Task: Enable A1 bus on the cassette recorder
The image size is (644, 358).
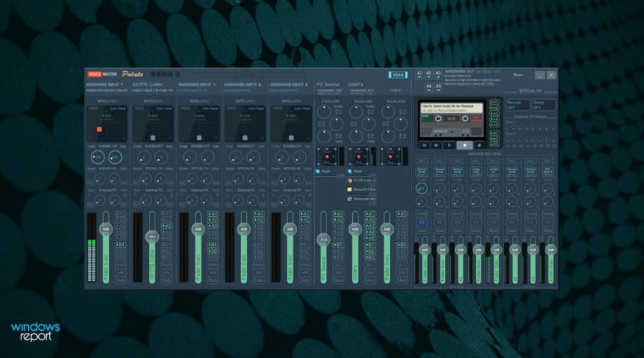Action: (x=494, y=102)
